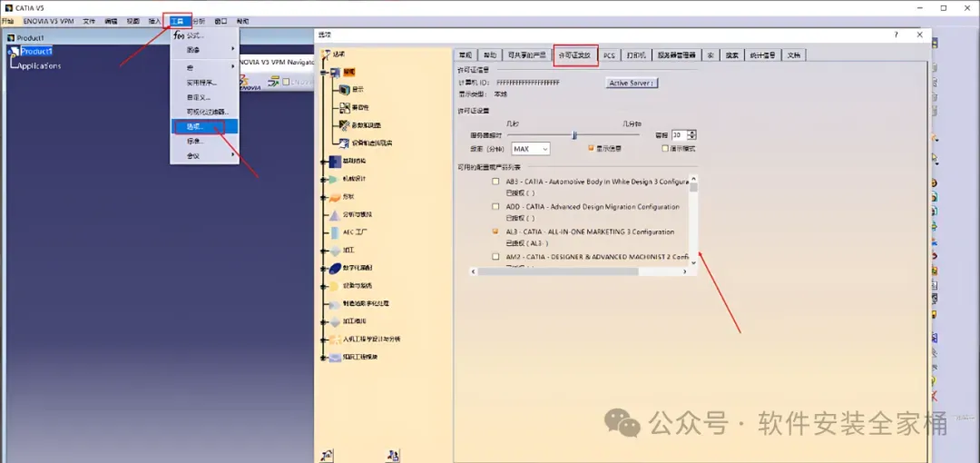Select the 显示 icon under 常规

pyautogui.click(x=345, y=90)
